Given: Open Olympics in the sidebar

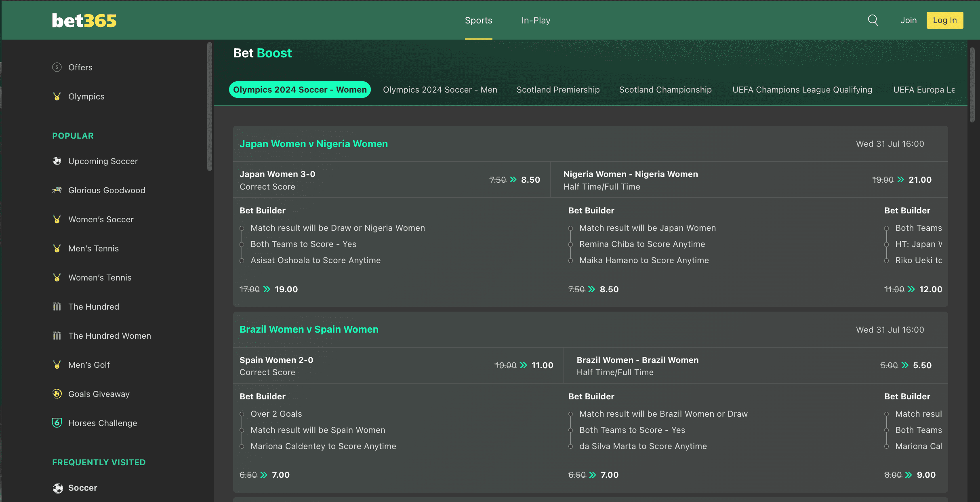Looking at the screenshot, I should [x=86, y=96].
